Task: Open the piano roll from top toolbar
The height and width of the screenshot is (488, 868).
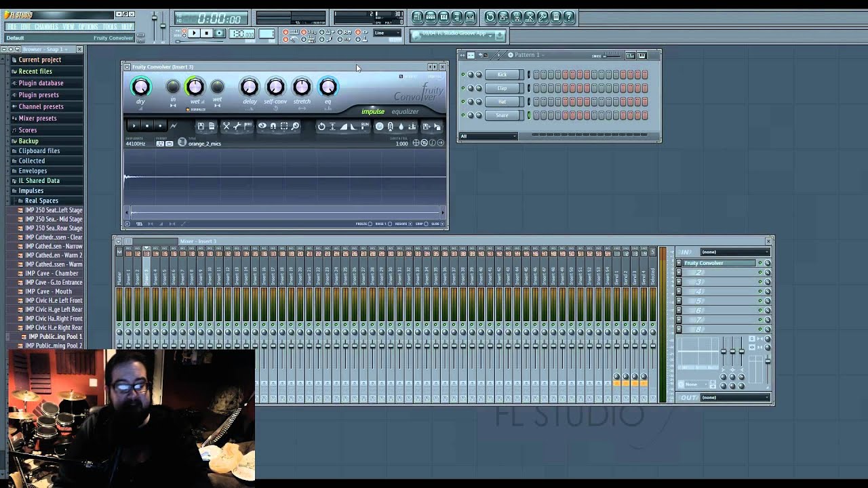Action: pos(443,17)
